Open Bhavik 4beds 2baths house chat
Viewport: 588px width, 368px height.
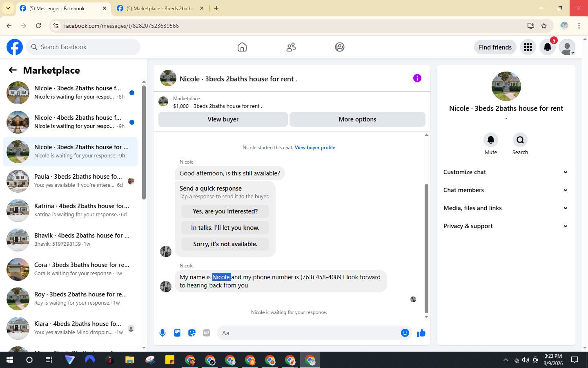point(70,240)
